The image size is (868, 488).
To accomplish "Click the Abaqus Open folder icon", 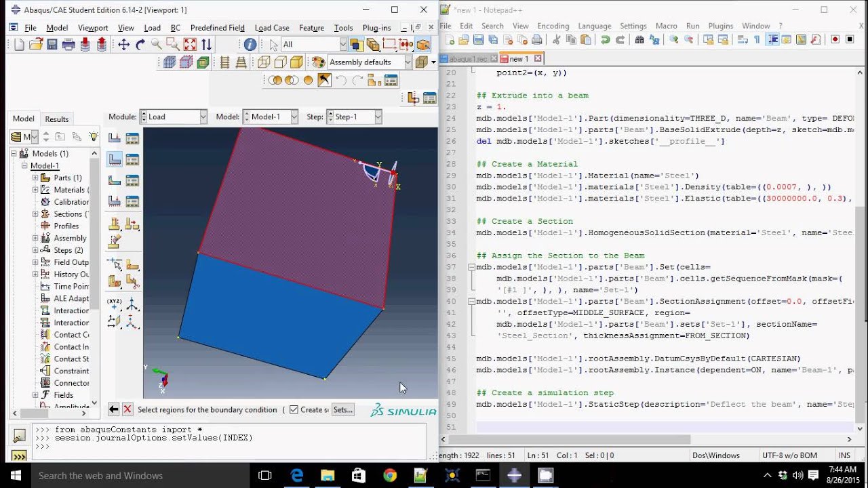I will click(x=35, y=45).
